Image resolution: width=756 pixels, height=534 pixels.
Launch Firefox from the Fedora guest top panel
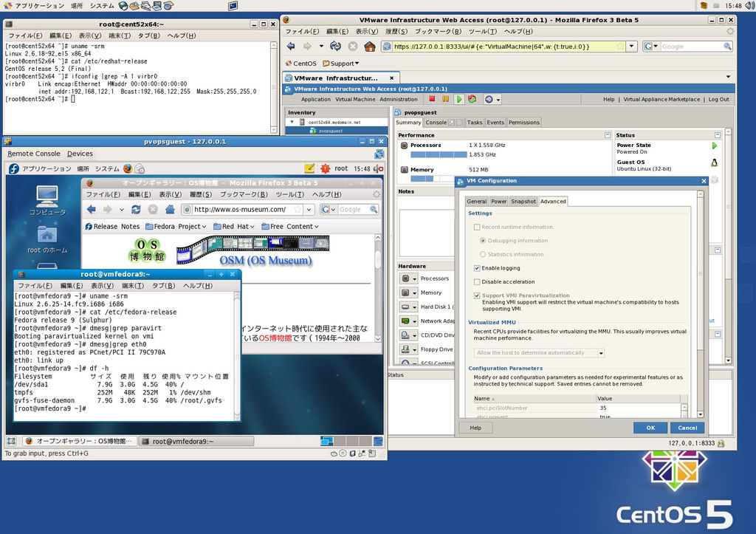[x=127, y=168]
